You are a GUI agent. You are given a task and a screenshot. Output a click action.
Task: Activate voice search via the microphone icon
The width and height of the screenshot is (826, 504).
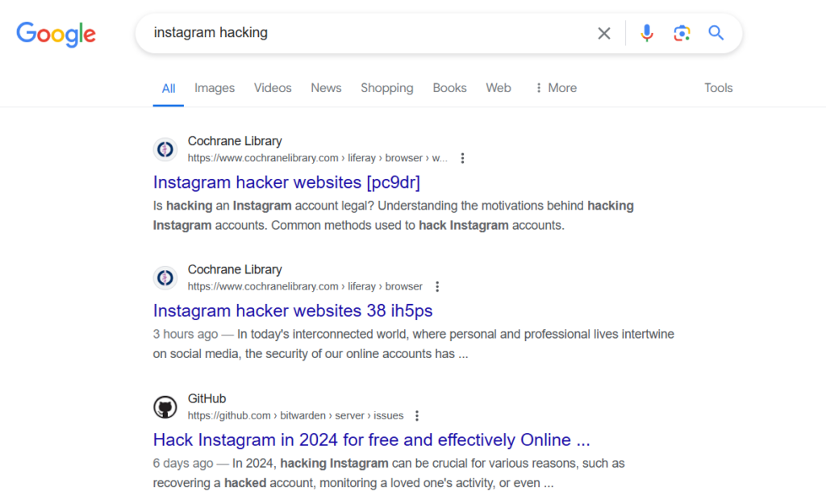(x=647, y=33)
